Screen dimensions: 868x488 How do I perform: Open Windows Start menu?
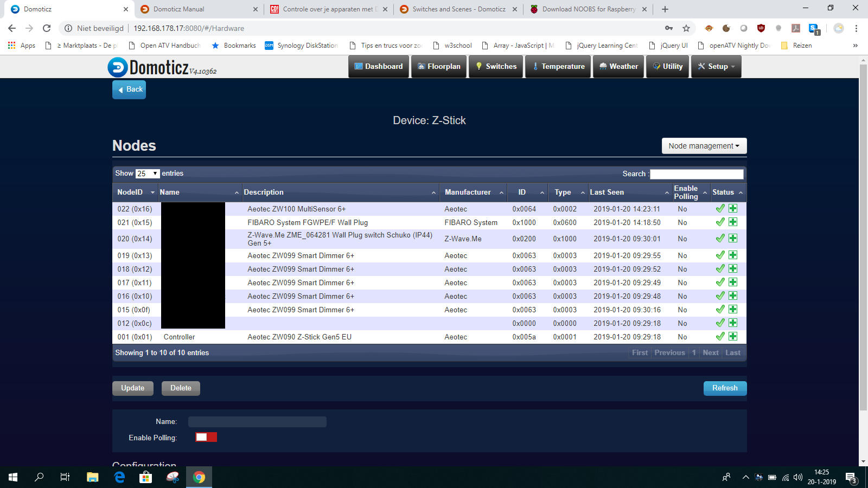pyautogui.click(x=13, y=477)
